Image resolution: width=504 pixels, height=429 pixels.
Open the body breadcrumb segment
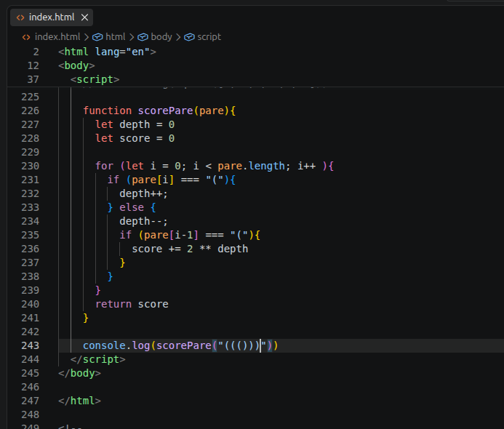point(161,37)
